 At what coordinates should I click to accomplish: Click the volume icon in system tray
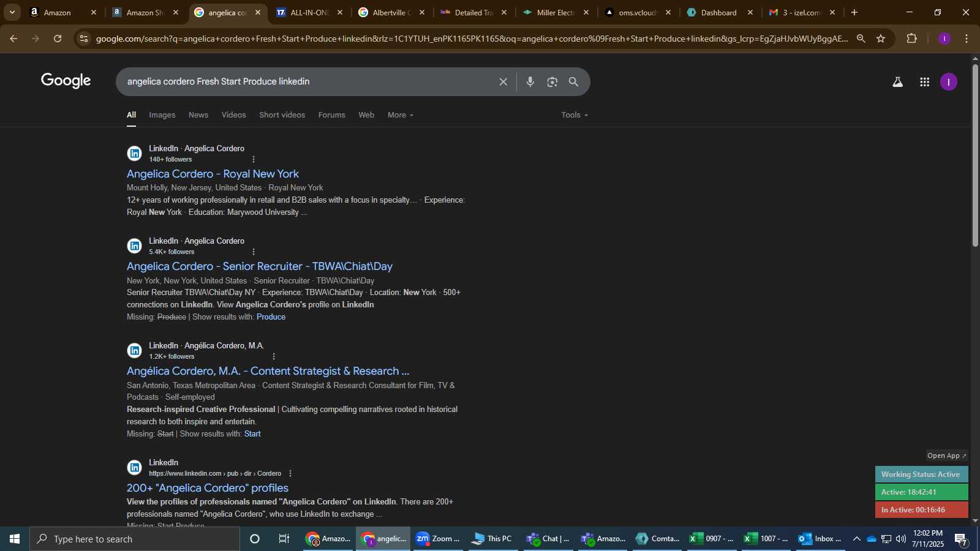(900, 539)
